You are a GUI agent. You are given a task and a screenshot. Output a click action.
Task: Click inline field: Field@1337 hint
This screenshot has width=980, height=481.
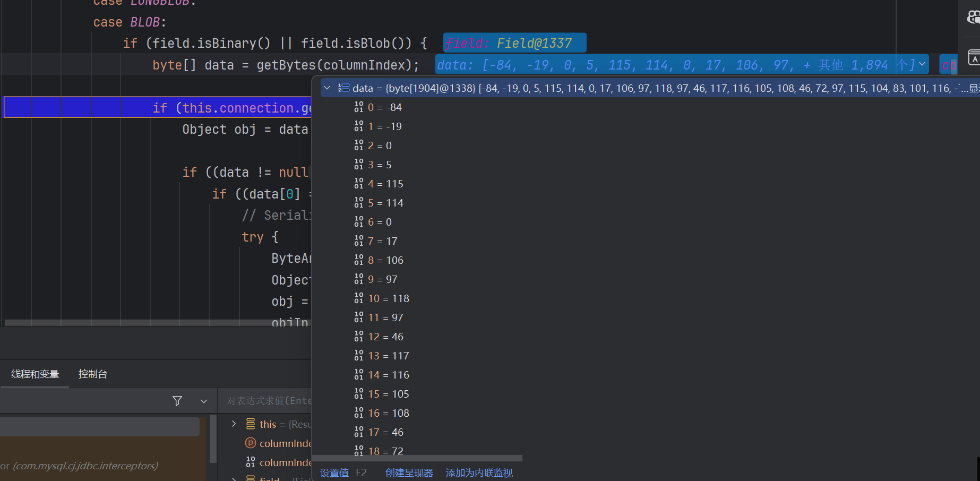514,43
